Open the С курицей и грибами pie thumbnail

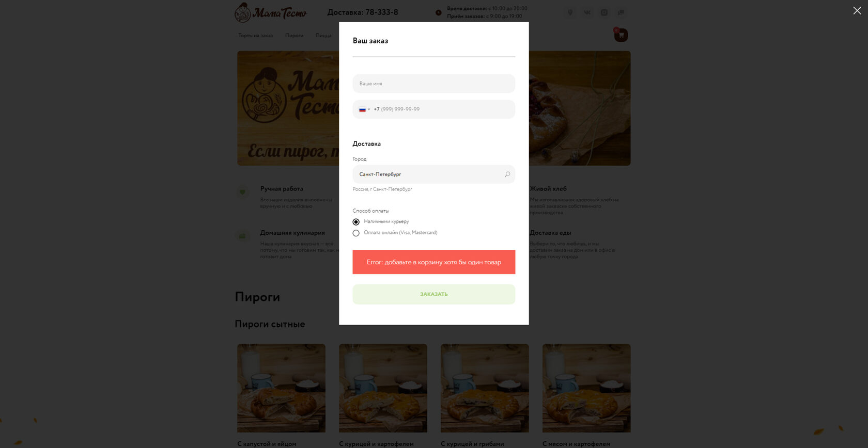485,388
